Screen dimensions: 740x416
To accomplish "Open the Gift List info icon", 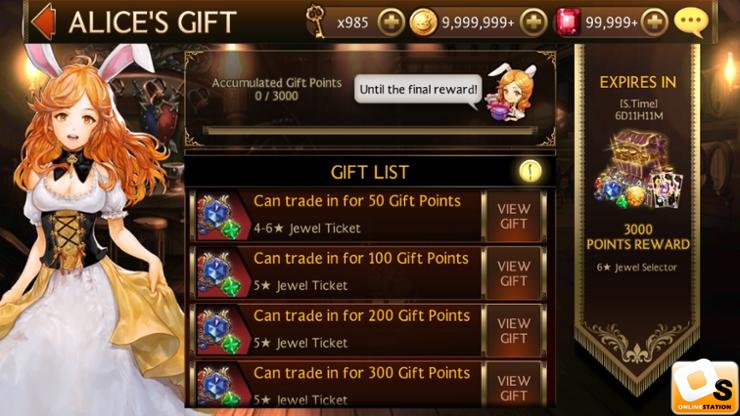I will pyautogui.click(x=530, y=171).
